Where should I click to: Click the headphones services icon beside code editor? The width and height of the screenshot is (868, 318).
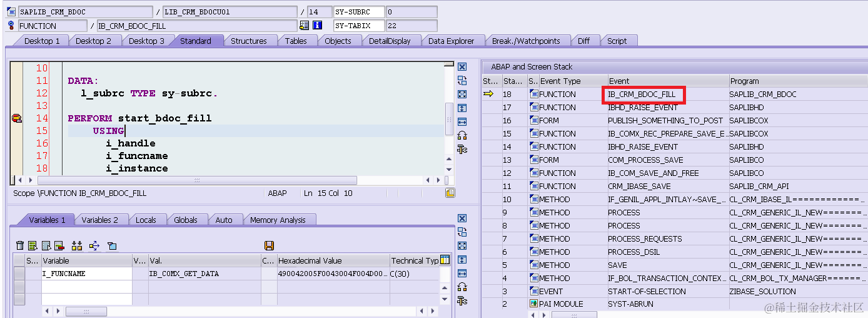pos(462,135)
